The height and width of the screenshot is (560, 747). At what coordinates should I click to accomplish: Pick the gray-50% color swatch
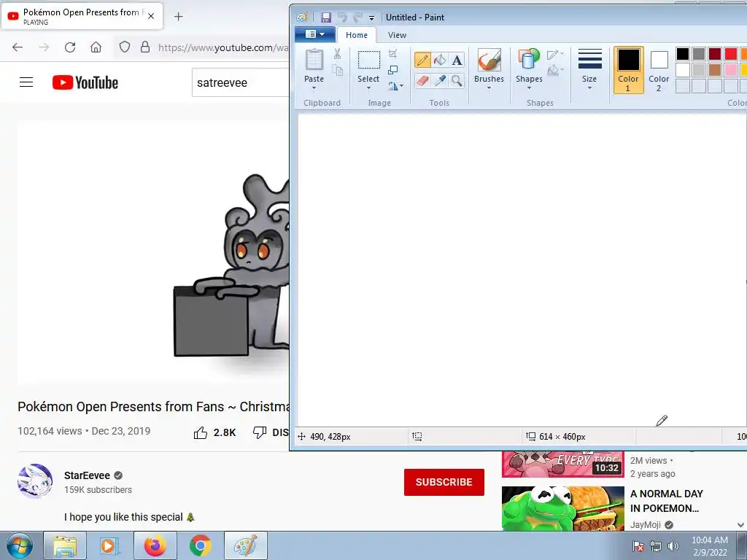699,54
